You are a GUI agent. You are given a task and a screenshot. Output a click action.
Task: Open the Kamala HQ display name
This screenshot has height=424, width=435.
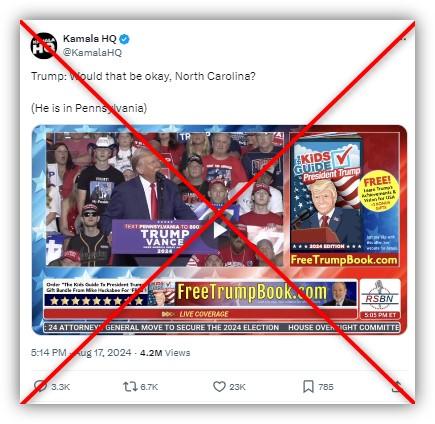point(90,39)
